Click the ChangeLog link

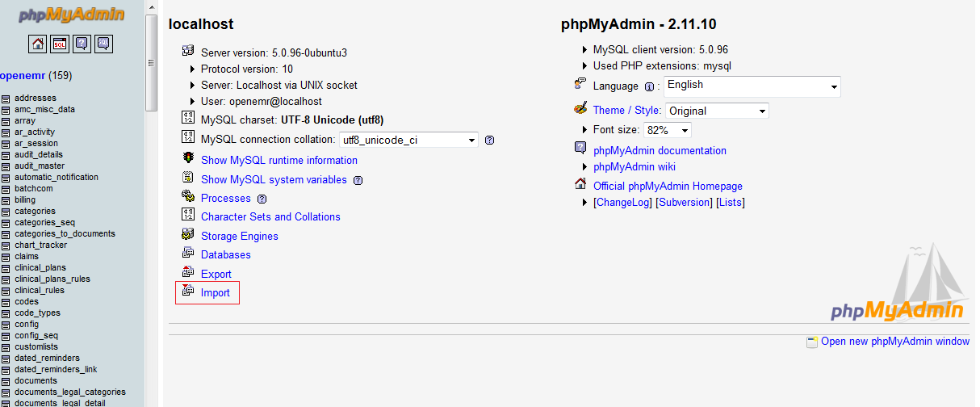pos(622,202)
